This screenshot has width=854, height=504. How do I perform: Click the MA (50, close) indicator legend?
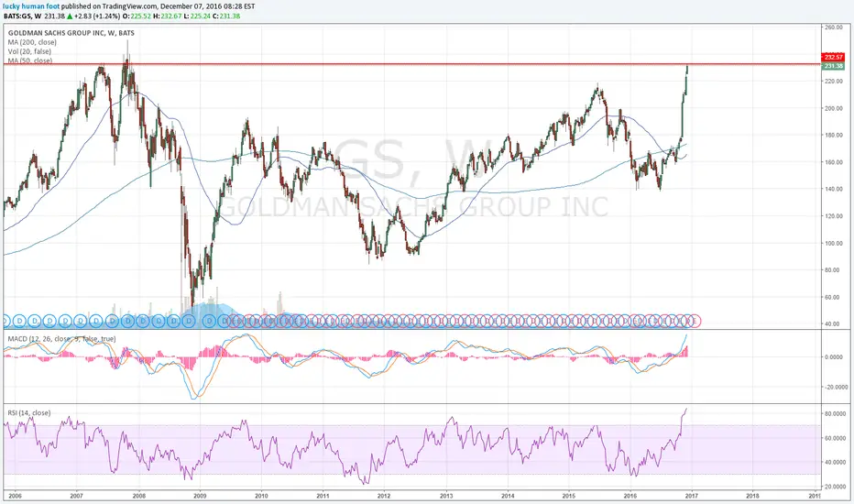pos(30,60)
